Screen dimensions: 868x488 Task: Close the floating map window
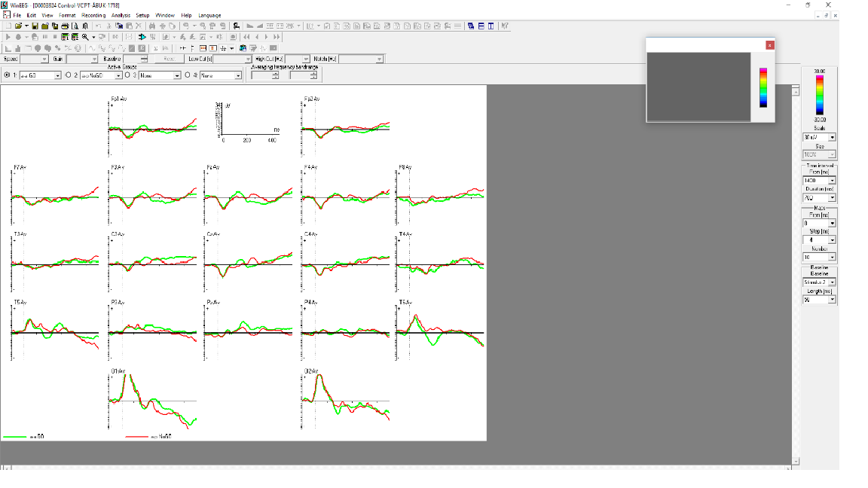click(x=769, y=45)
